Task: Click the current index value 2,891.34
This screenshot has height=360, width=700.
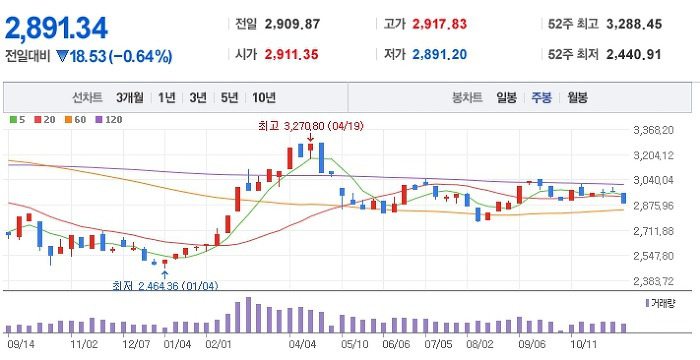Action: [56, 29]
